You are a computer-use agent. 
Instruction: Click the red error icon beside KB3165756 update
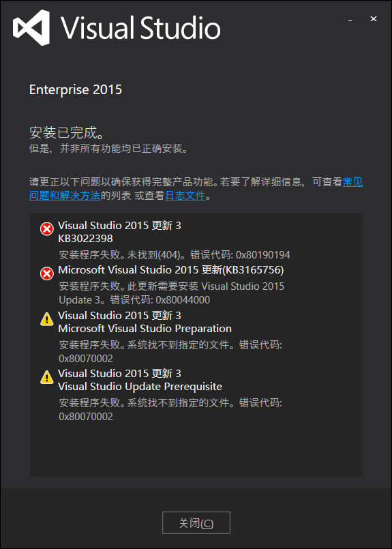(46, 273)
